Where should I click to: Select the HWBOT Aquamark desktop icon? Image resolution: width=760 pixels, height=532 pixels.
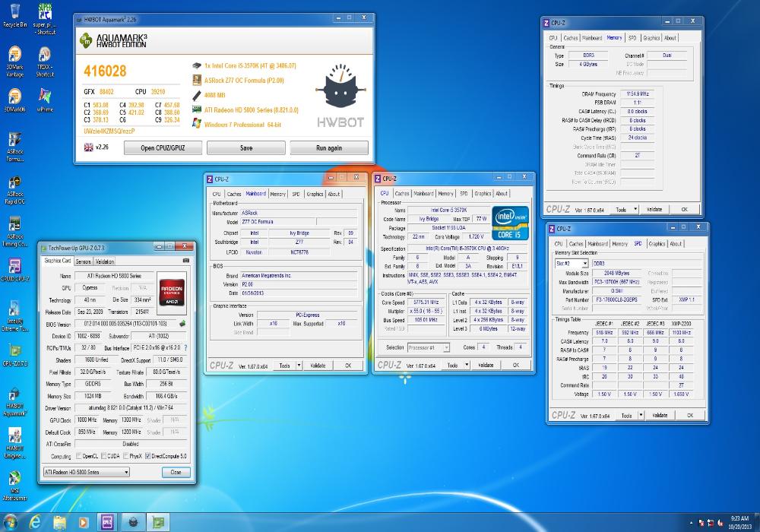[14, 402]
